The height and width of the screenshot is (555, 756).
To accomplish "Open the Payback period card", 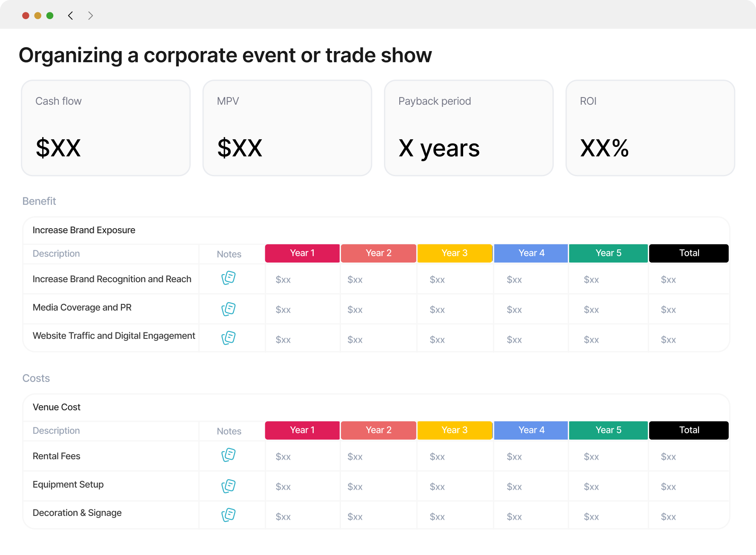I will [x=469, y=128].
